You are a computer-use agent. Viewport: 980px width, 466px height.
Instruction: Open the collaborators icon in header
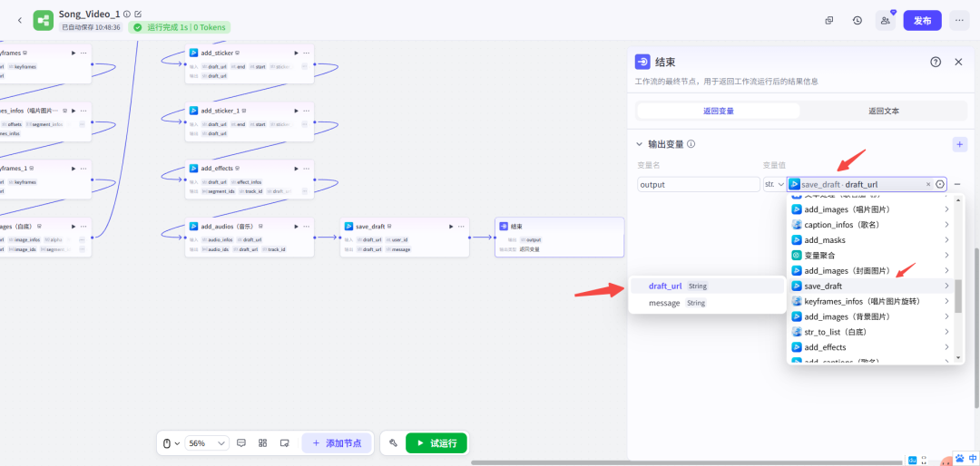[886, 20]
